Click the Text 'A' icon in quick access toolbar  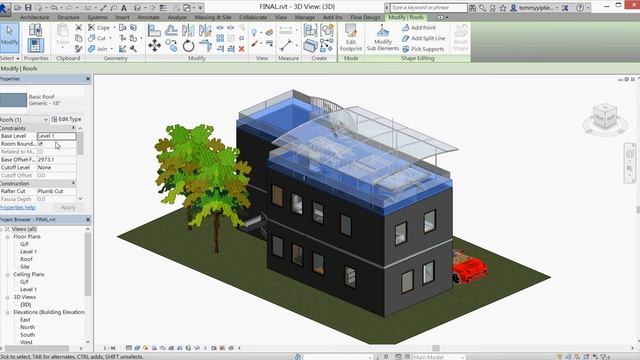124,8
